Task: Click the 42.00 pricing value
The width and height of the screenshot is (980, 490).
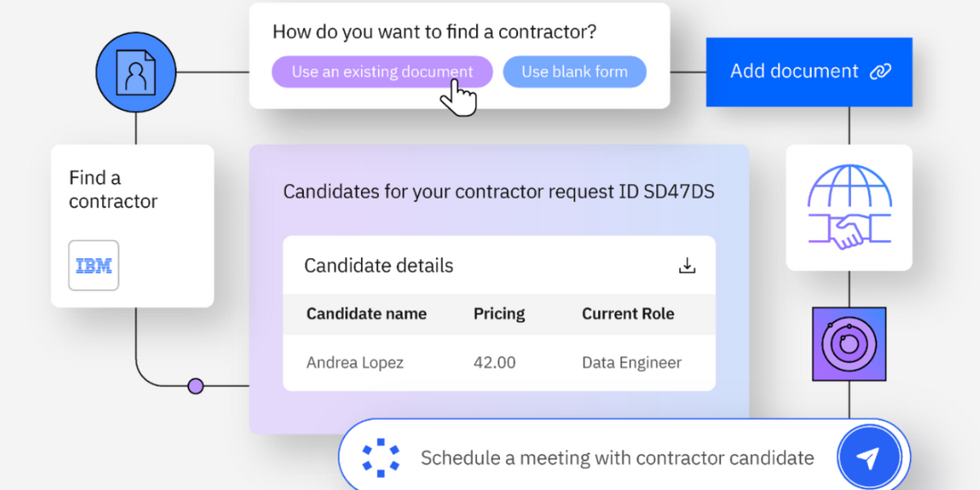Action: [495, 363]
